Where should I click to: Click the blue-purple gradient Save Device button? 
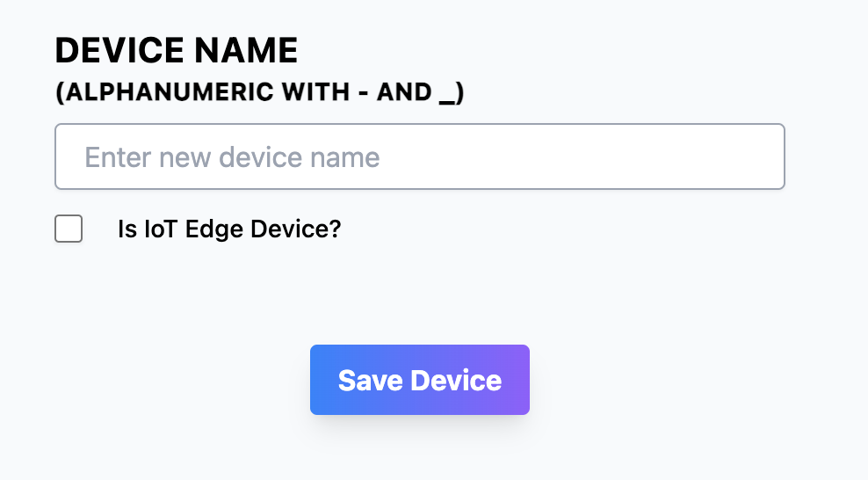[420, 380]
